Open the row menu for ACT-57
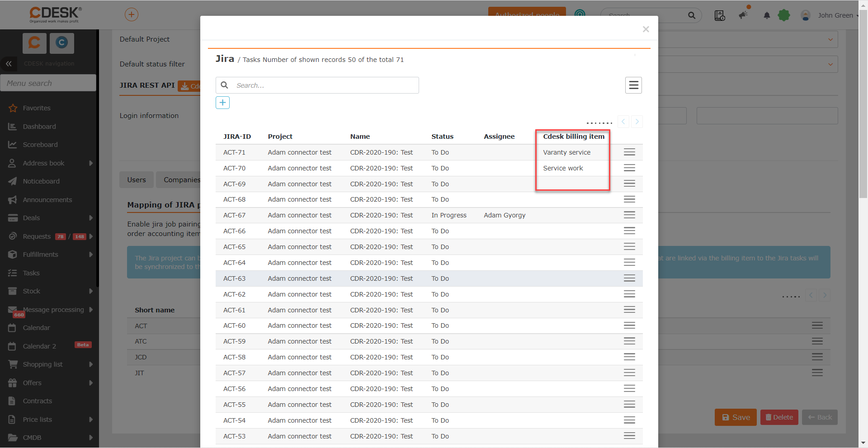868x448 pixels. click(x=629, y=373)
